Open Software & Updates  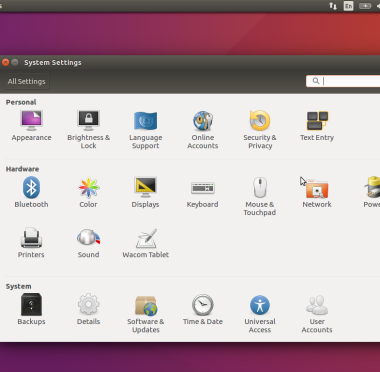145,313
